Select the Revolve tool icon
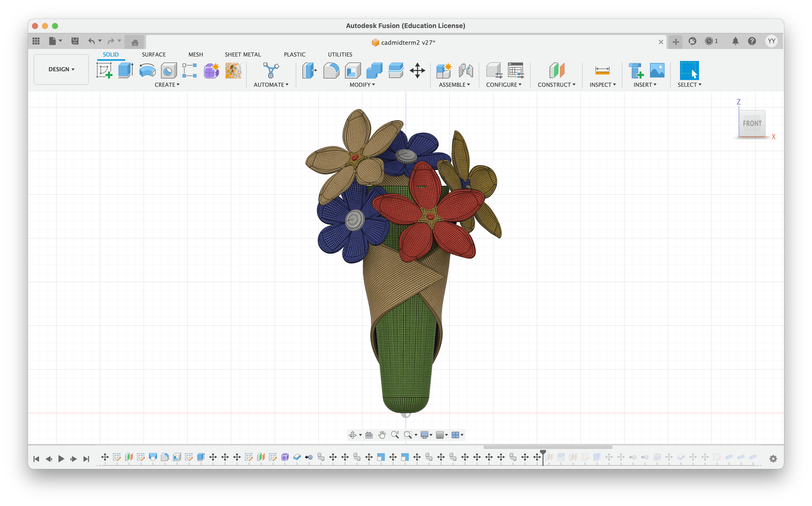The image size is (812, 506). tap(147, 70)
